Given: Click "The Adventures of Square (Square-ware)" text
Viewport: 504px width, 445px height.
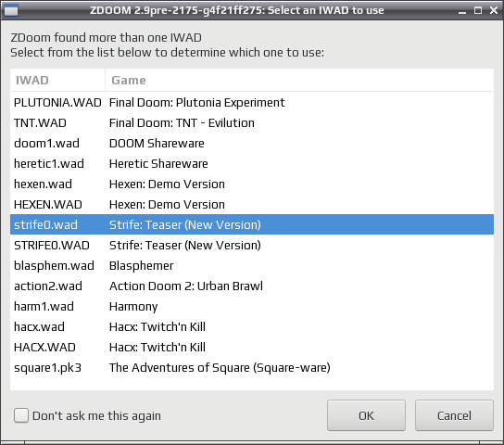Looking at the screenshot, I should click(220, 367).
